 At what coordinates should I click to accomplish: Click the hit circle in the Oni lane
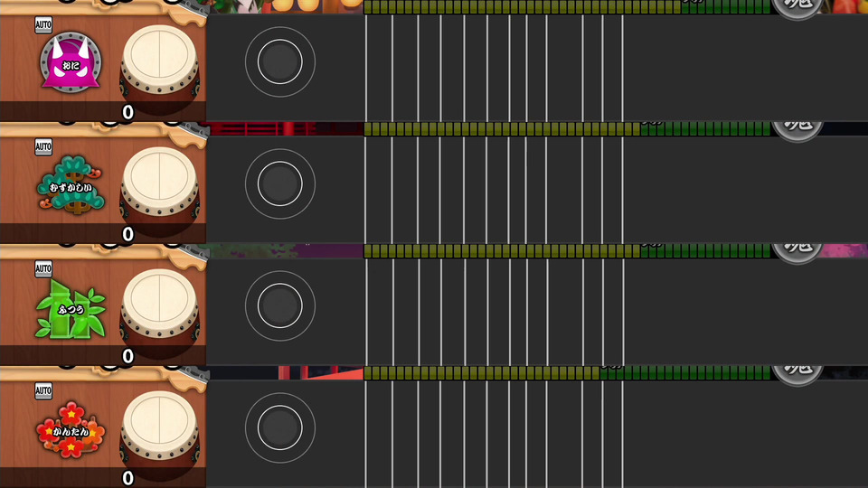coord(280,62)
